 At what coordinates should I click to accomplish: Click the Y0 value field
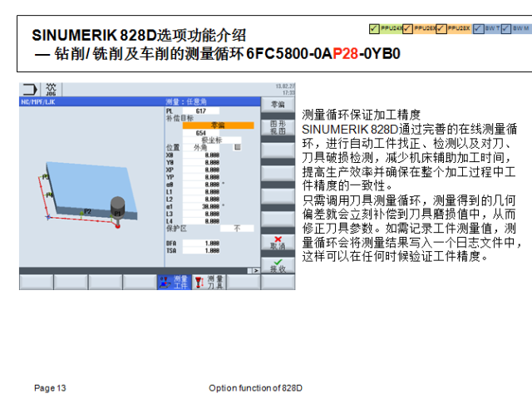pos(201,163)
